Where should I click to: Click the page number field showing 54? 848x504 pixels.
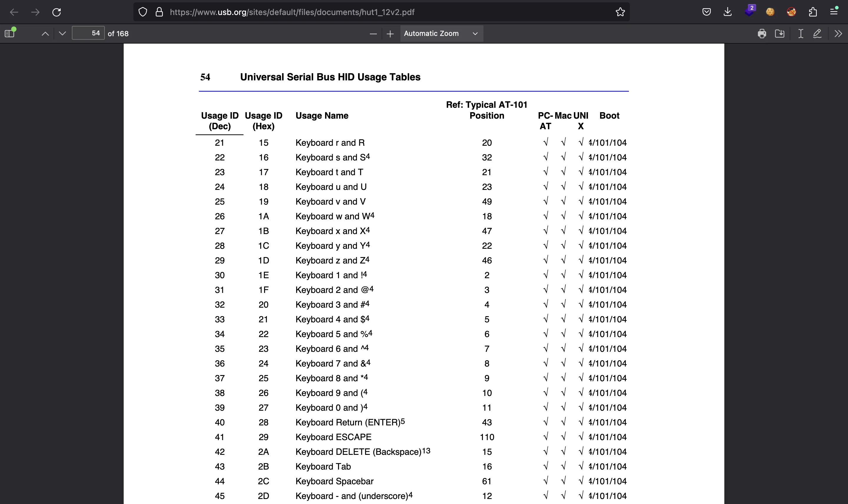click(x=88, y=33)
